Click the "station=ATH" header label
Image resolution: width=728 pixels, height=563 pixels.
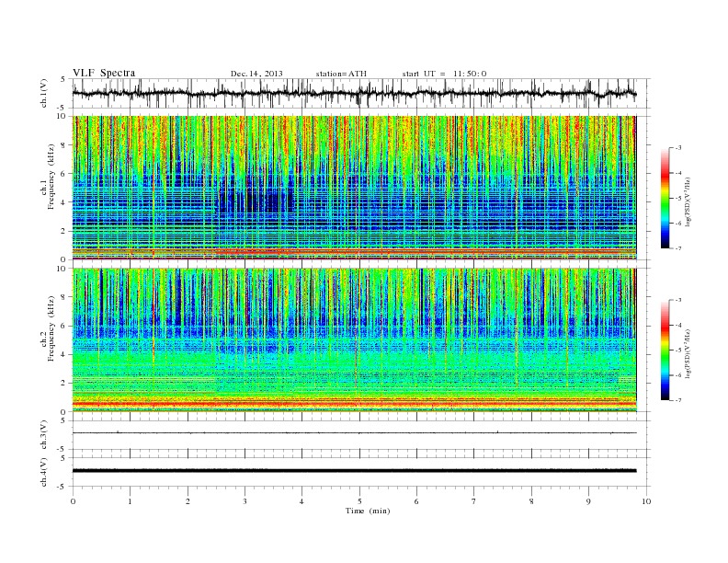pyautogui.click(x=341, y=74)
